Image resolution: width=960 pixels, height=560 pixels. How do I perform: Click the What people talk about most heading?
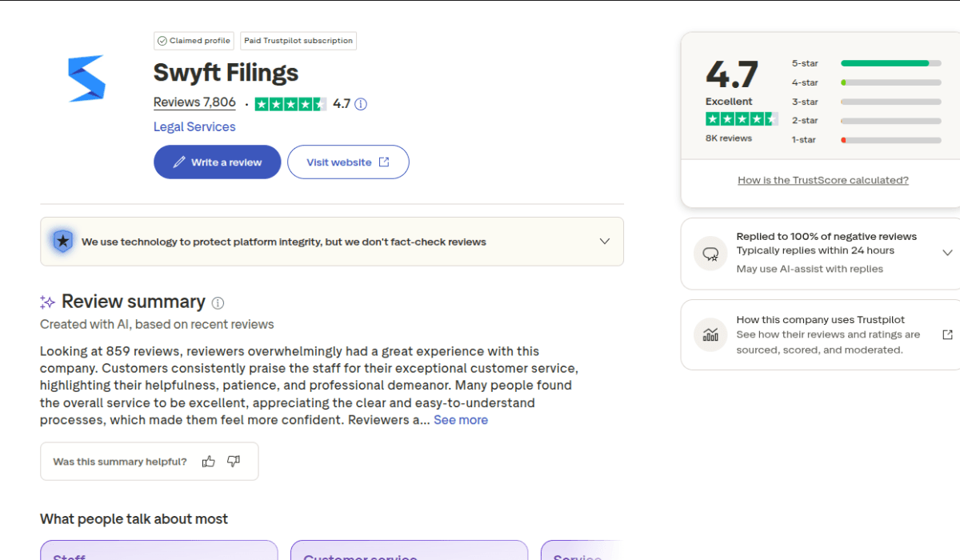tap(134, 519)
